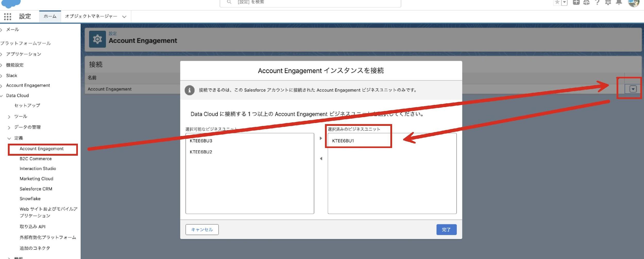The height and width of the screenshot is (259, 644).
Task: Open Snowflake in the sidebar
Action: coord(30,199)
